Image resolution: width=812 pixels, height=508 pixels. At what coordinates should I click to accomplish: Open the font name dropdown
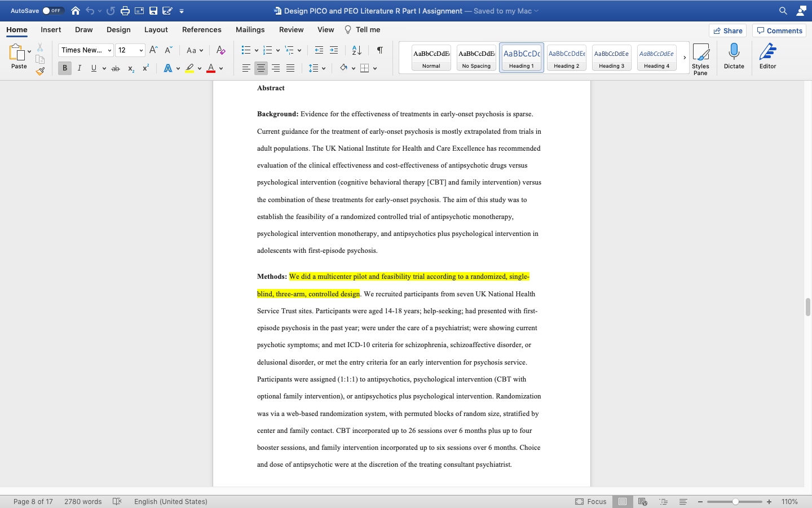point(109,50)
